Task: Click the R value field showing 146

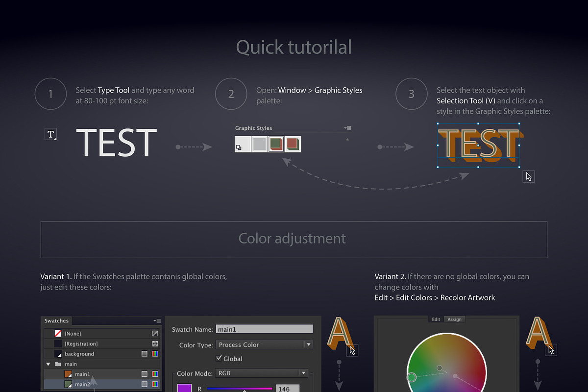Action: tap(288, 389)
